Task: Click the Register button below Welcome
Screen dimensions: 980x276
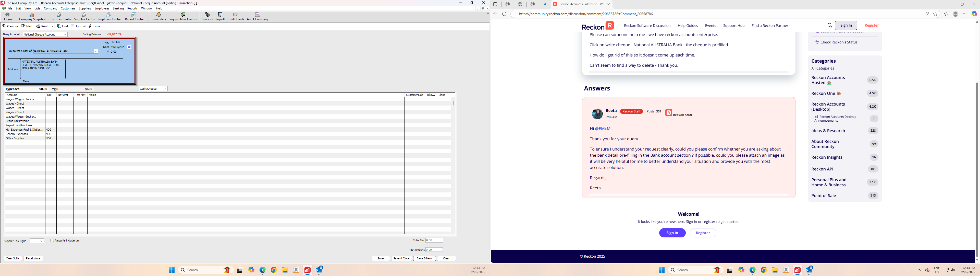Action: pyautogui.click(x=703, y=233)
